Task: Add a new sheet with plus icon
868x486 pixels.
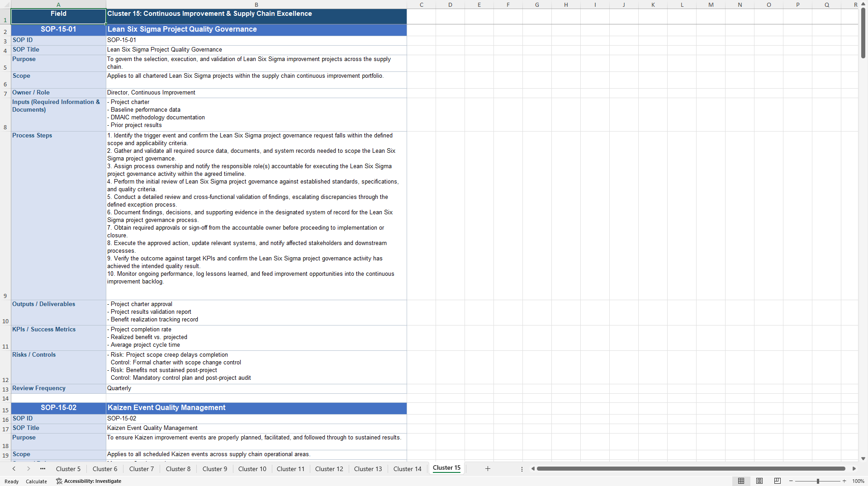Action: pos(488,469)
